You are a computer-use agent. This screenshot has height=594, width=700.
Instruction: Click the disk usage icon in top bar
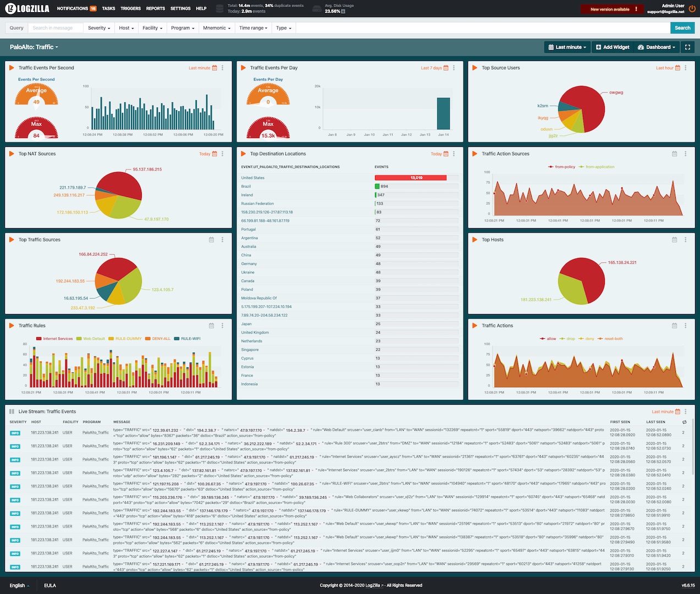point(317,8)
